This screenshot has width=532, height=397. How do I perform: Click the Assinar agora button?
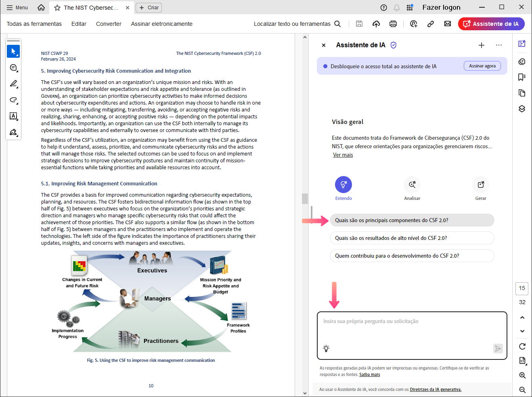pyautogui.click(x=482, y=66)
